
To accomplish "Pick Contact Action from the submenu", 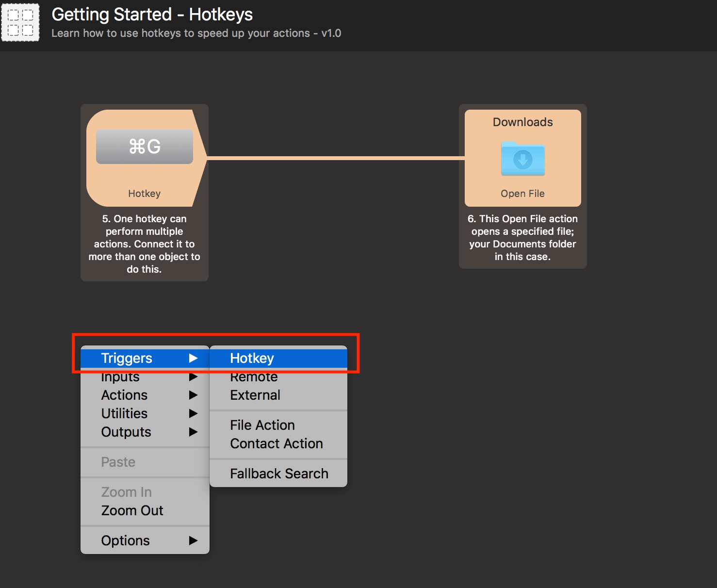I will pos(277,443).
